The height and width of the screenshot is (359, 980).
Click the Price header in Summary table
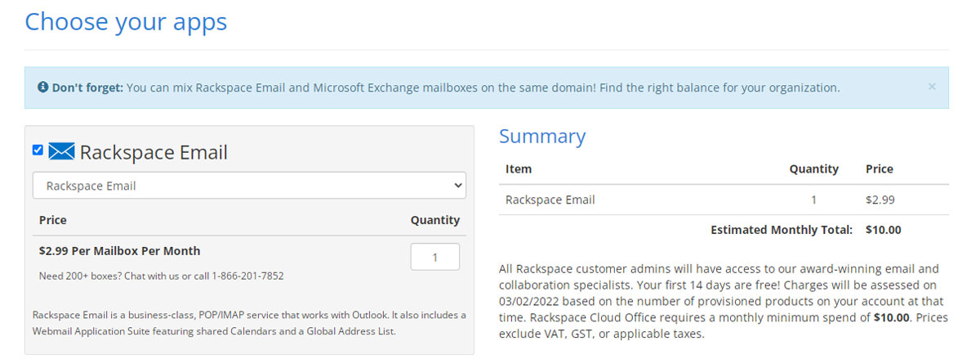point(880,169)
